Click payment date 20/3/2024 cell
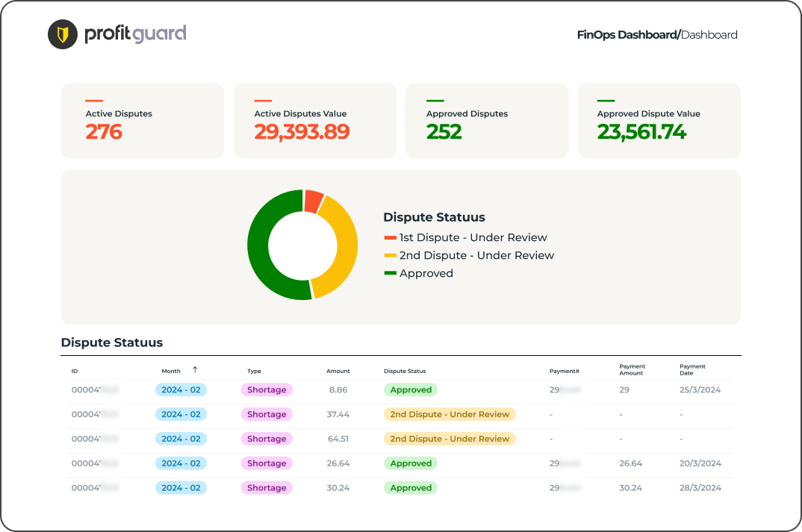Image resolution: width=802 pixels, height=532 pixels. (x=700, y=463)
